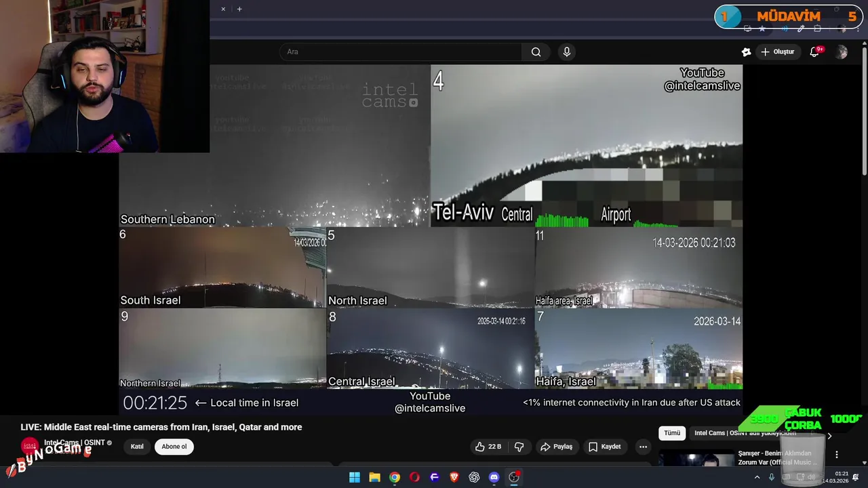Dislike the video with the thumbs-down icon

pyautogui.click(x=519, y=447)
